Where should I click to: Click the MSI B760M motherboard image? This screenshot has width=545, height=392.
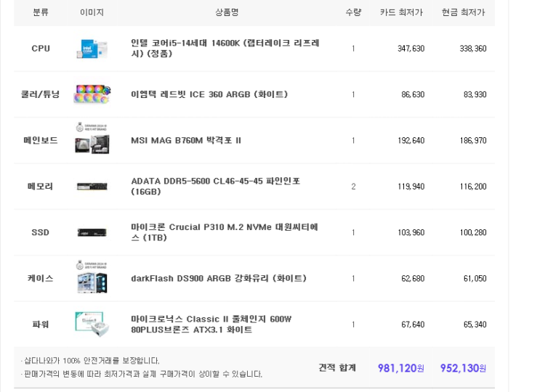point(92,138)
